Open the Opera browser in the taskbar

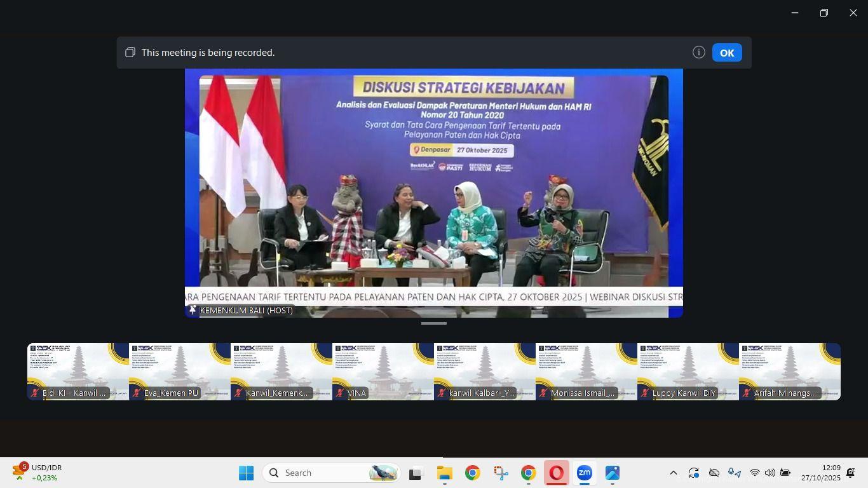coord(556,473)
